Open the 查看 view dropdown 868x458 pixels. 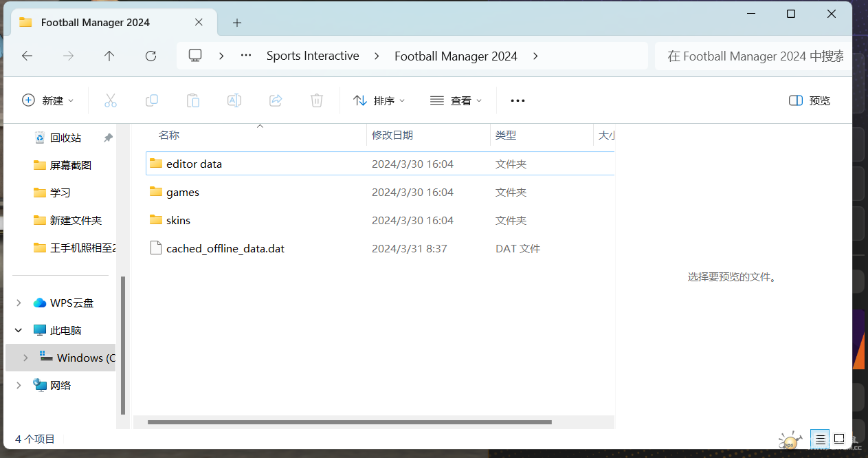[456, 100]
